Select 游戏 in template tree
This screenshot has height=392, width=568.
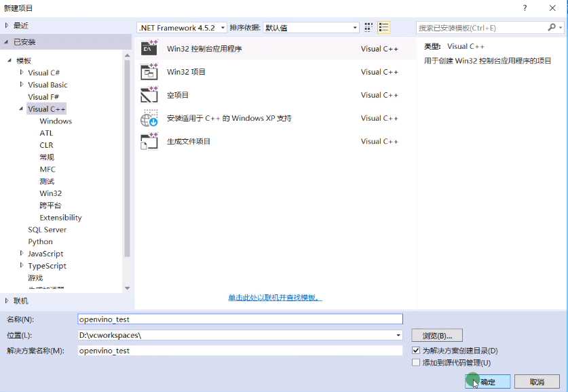point(35,277)
